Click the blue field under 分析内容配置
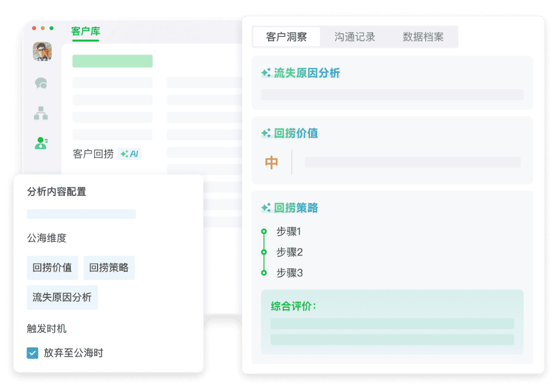 [81, 214]
